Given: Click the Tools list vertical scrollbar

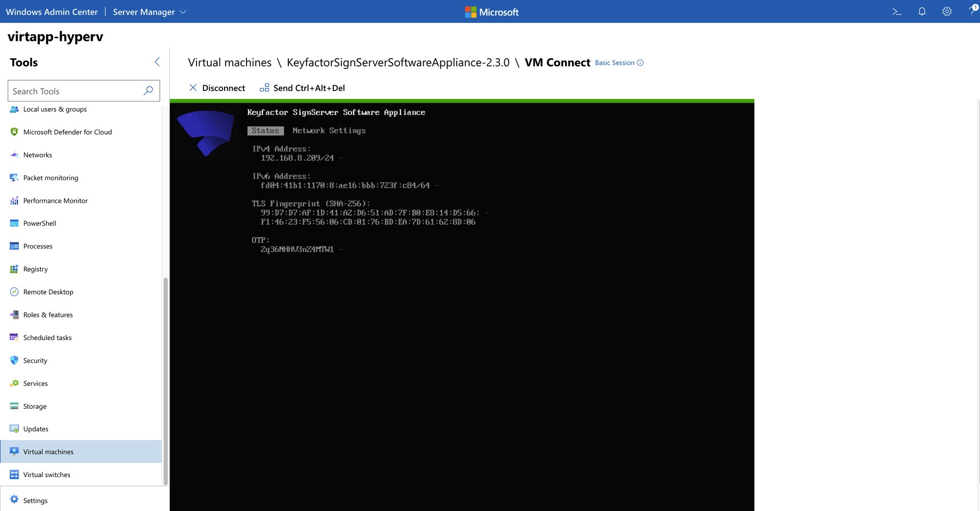Looking at the screenshot, I should [x=165, y=380].
